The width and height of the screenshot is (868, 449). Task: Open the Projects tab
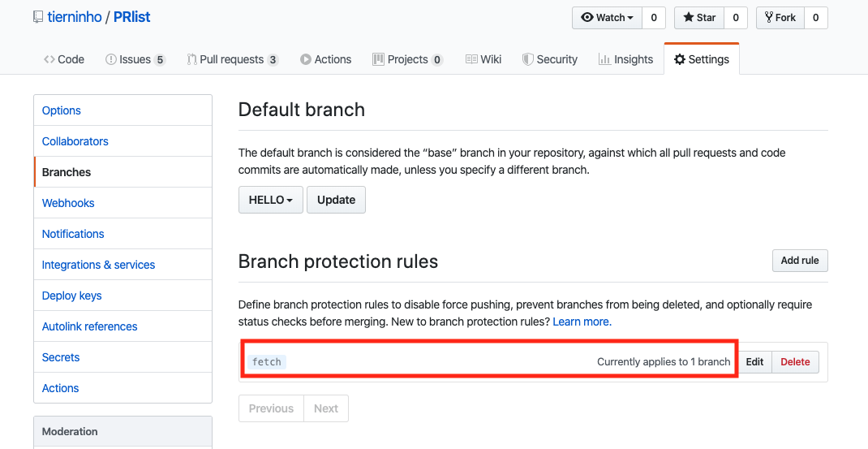click(x=407, y=59)
